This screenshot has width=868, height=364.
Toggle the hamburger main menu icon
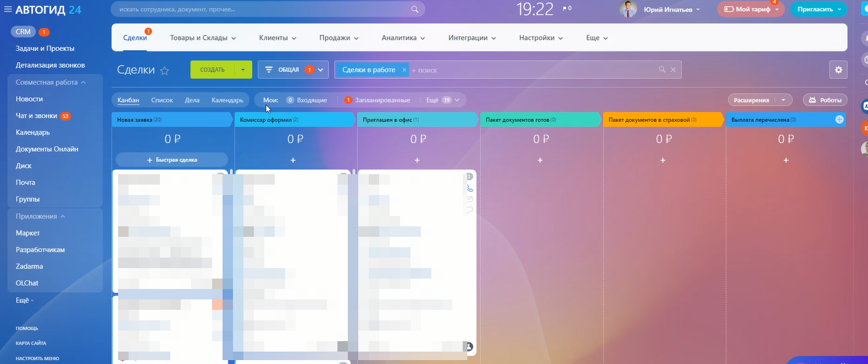7,10
